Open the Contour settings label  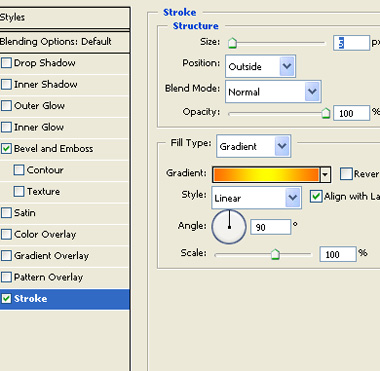click(x=45, y=170)
